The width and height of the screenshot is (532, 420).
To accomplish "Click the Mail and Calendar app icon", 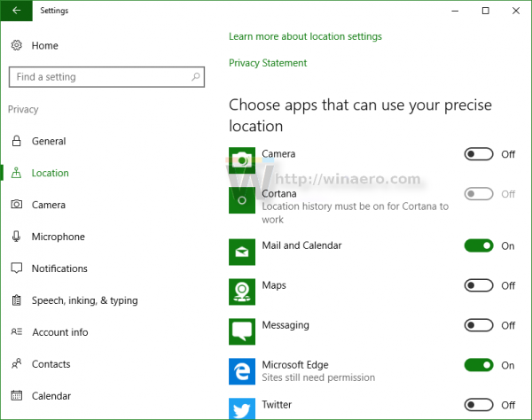I will coord(242,252).
